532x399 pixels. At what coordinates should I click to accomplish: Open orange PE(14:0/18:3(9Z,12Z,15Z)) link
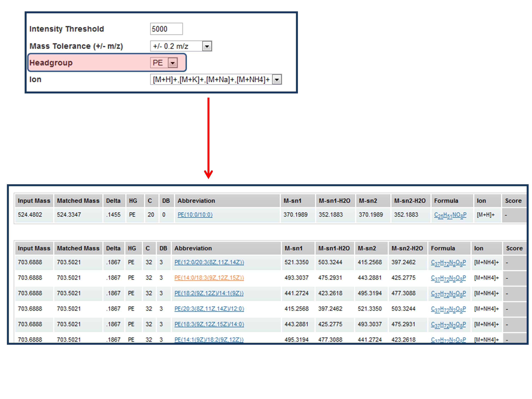209,278
